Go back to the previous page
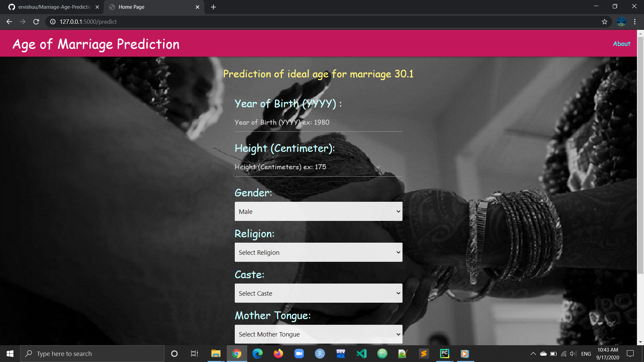 [x=8, y=21]
